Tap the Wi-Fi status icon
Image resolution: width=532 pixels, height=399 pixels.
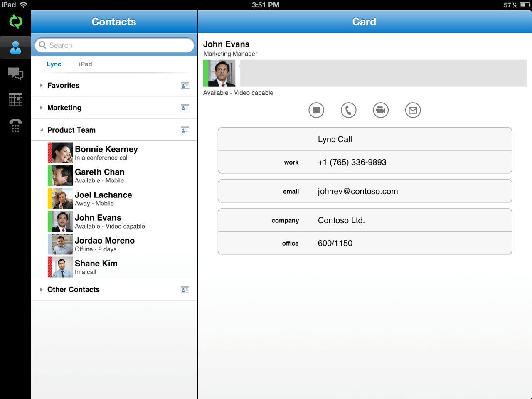tap(23, 5)
